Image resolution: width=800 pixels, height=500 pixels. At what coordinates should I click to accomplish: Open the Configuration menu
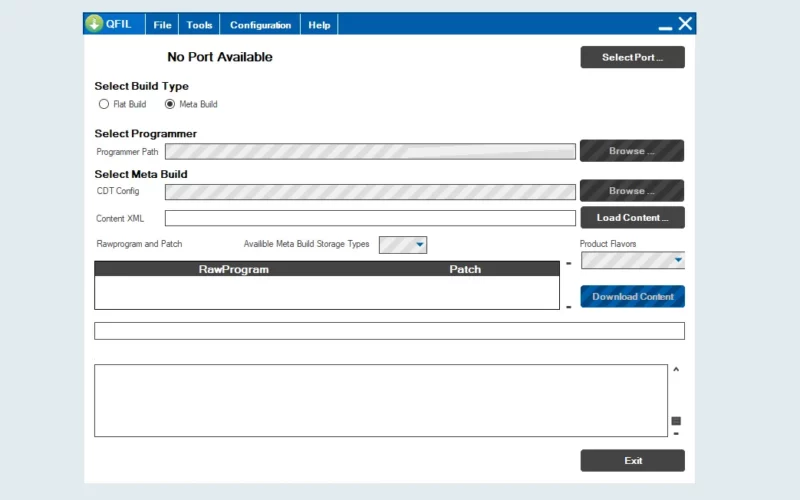coord(260,24)
